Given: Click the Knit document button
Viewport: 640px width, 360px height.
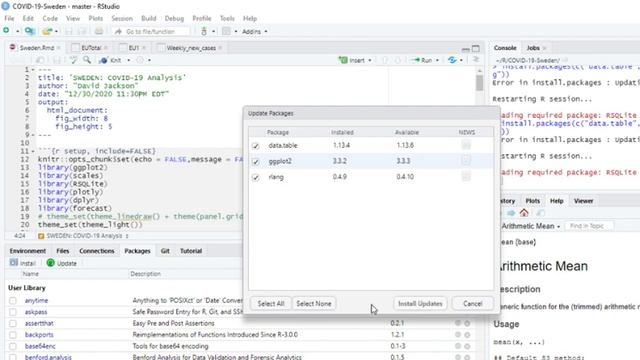Looking at the screenshot, I should (x=111, y=60).
